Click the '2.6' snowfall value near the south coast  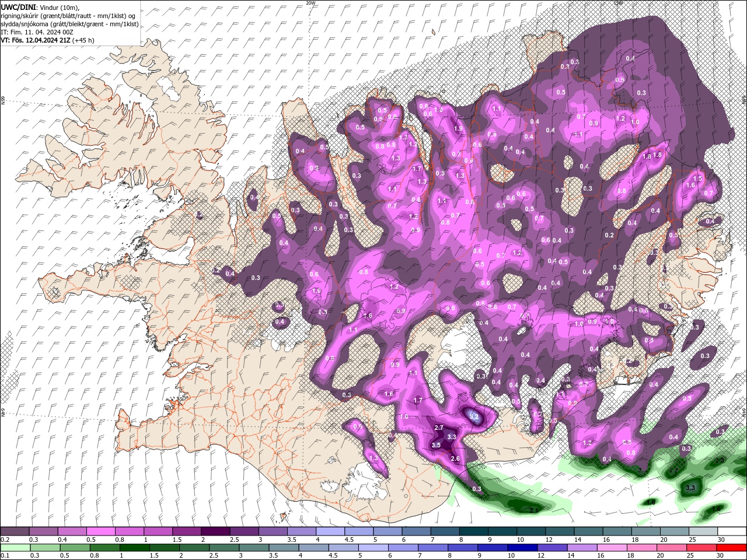click(456, 459)
